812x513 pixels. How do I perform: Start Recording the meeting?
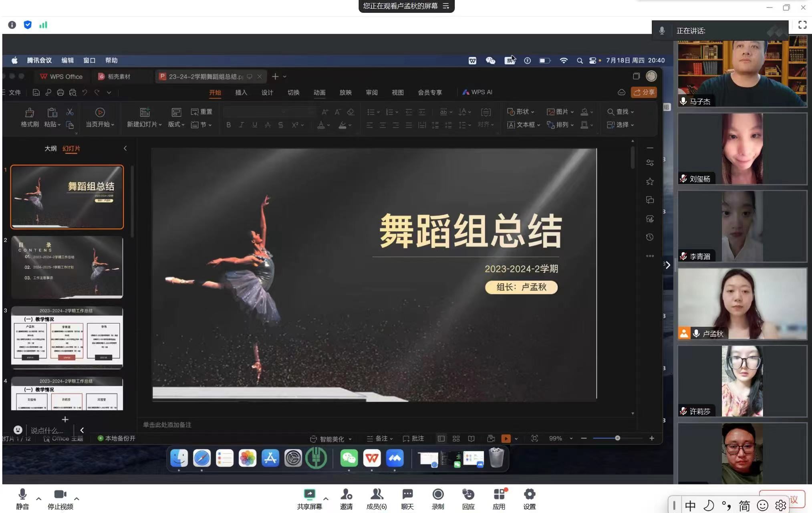click(438, 494)
